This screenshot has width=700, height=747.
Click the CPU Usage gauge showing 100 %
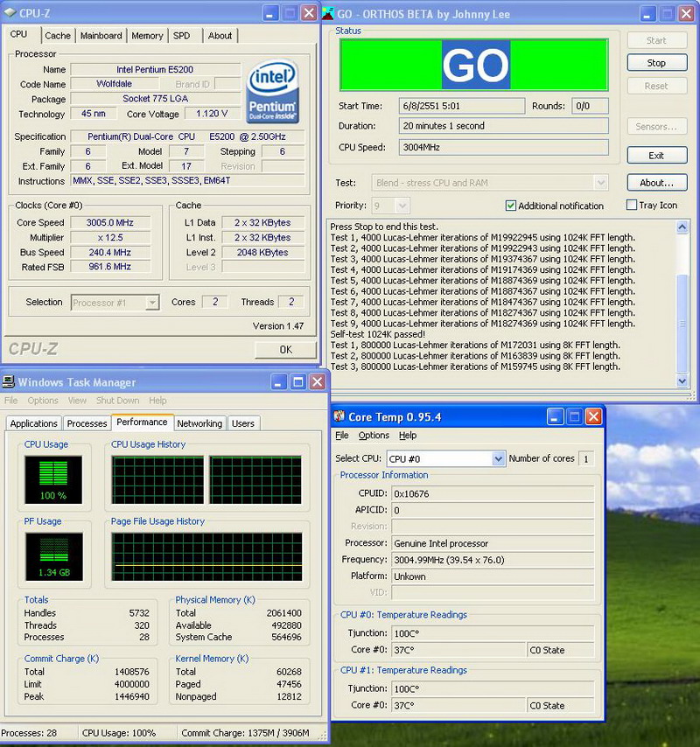(x=53, y=479)
